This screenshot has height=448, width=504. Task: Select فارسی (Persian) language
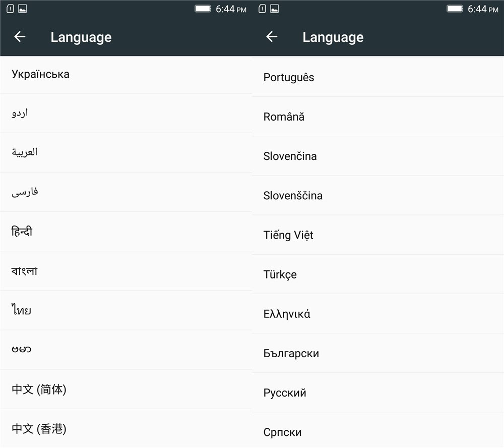[x=126, y=192]
